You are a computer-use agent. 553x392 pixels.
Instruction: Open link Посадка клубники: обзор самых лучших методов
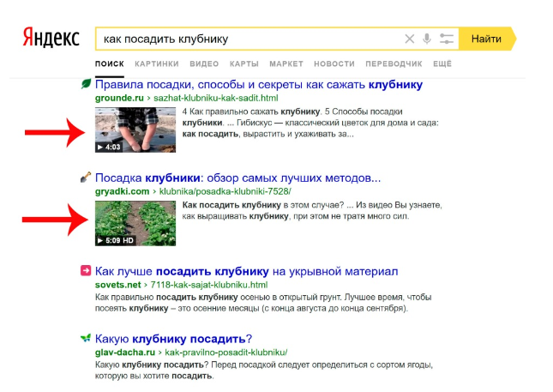tap(237, 178)
